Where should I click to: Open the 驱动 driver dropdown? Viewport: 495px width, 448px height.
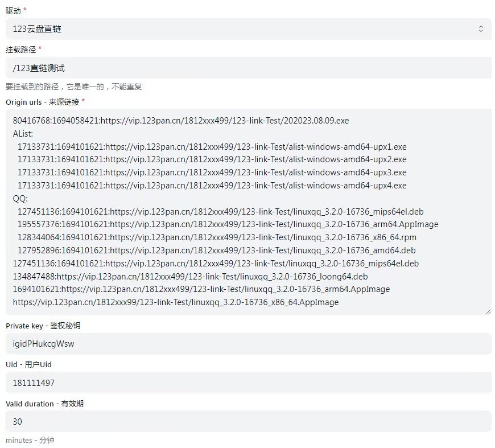[x=247, y=28]
